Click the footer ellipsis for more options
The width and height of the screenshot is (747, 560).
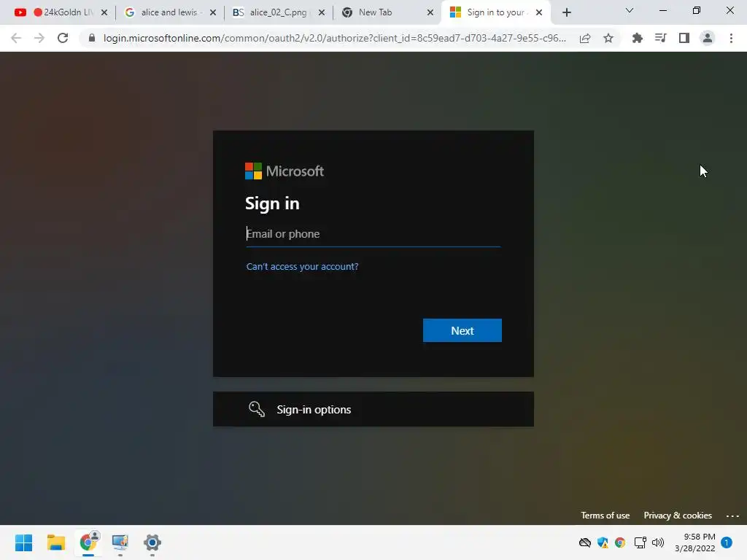coord(732,516)
